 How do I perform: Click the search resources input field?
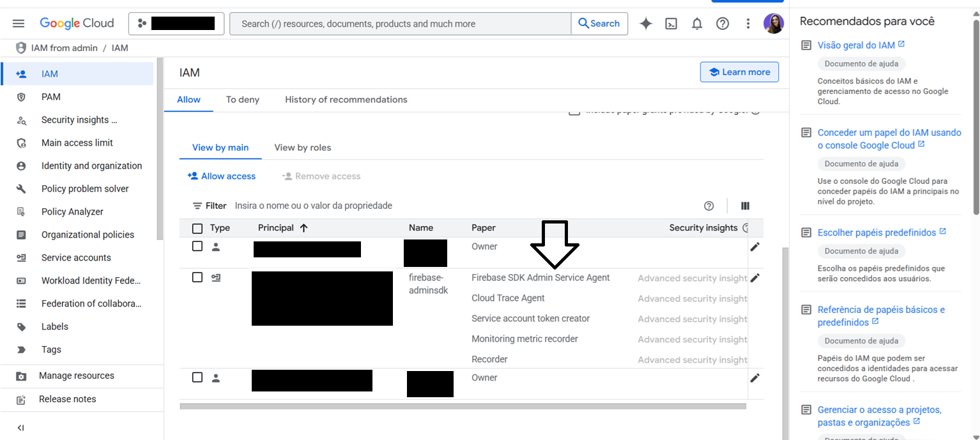pos(401,24)
